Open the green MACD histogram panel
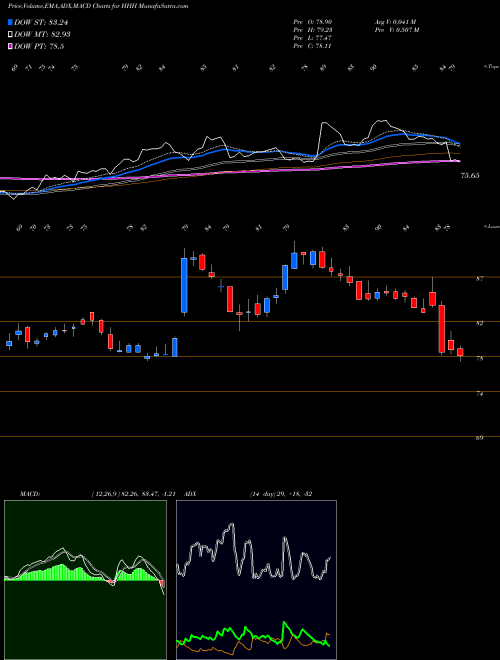500x660 pixels. click(x=85, y=580)
